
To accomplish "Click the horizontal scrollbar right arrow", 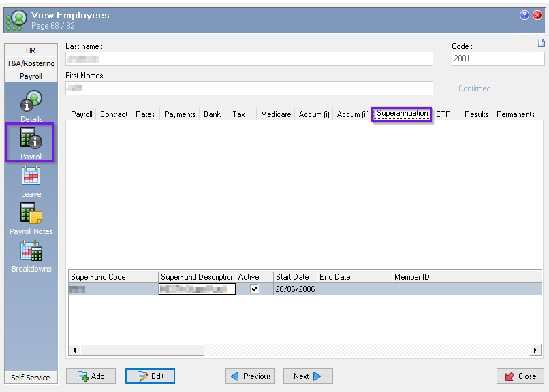I will 536,350.
